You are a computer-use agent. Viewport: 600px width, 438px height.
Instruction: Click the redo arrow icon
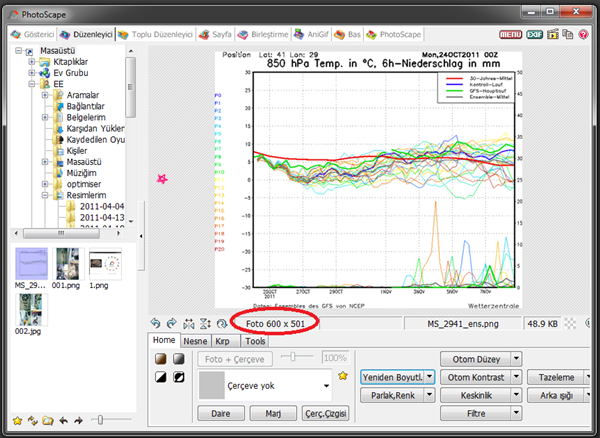coord(171,324)
